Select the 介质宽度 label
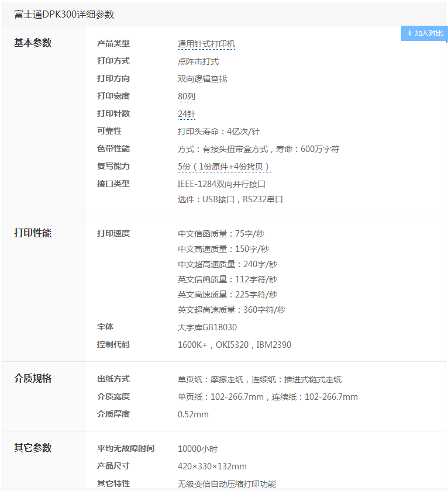 point(113,396)
